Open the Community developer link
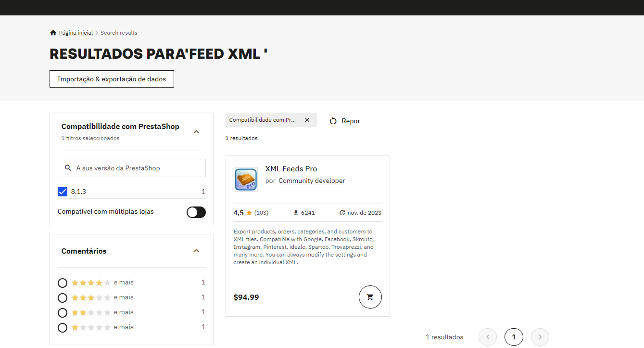Image resolution: width=644 pixels, height=348 pixels. point(312,181)
